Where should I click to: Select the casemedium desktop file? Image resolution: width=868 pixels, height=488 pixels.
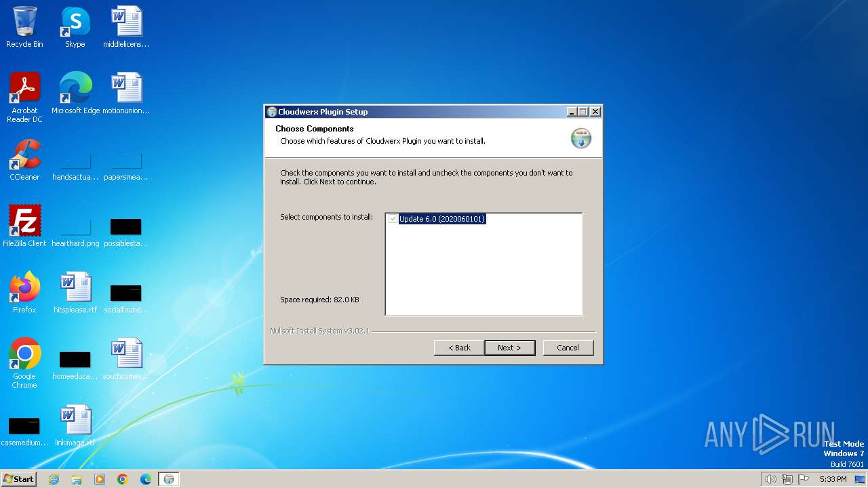(x=24, y=430)
